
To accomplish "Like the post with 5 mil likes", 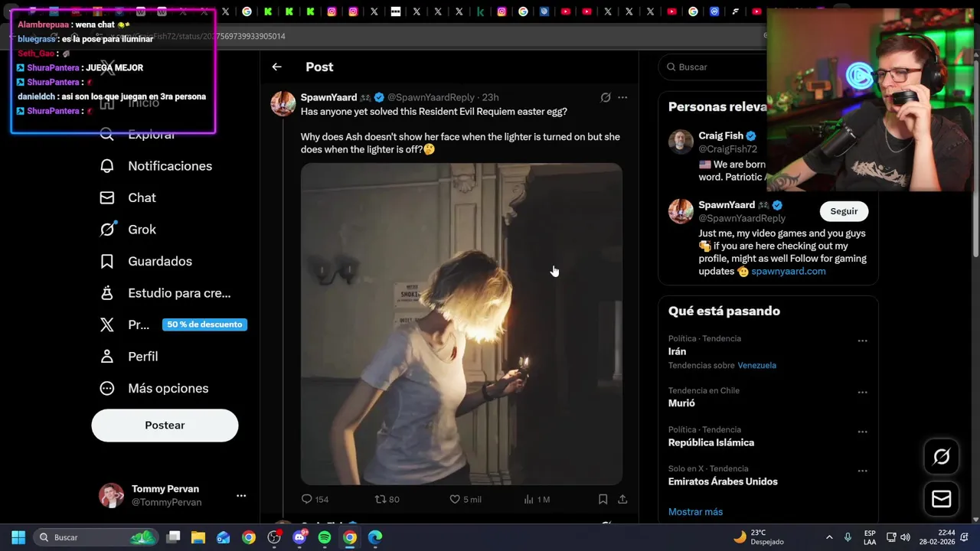I will [x=465, y=499].
